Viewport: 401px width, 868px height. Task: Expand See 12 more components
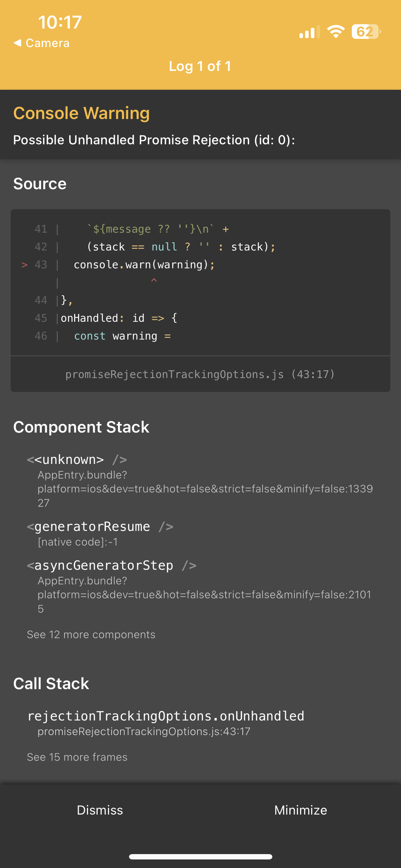coord(91,635)
